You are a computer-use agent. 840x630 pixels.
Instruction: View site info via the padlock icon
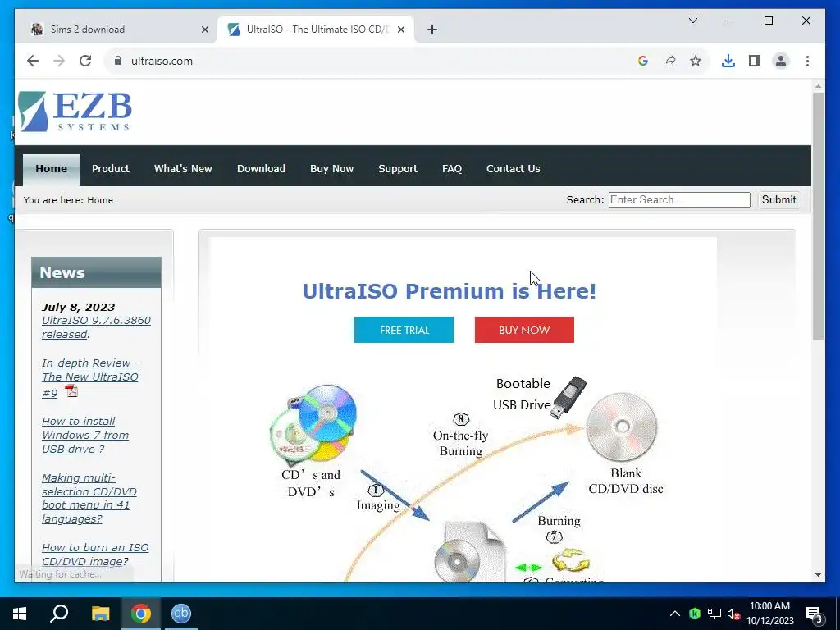coord(118,61)
